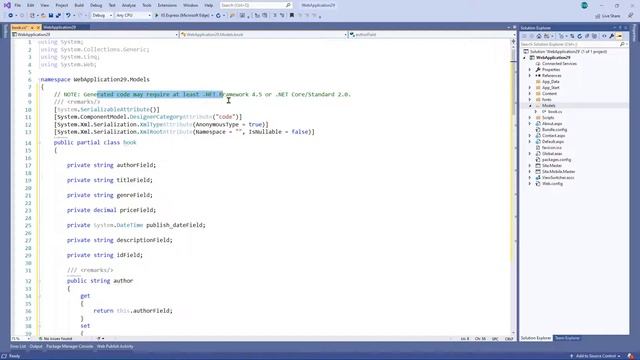The width and height of the screenshot is (640, 360).
Task: Open the Output tab at the bottom
Action: coord(36,347)
